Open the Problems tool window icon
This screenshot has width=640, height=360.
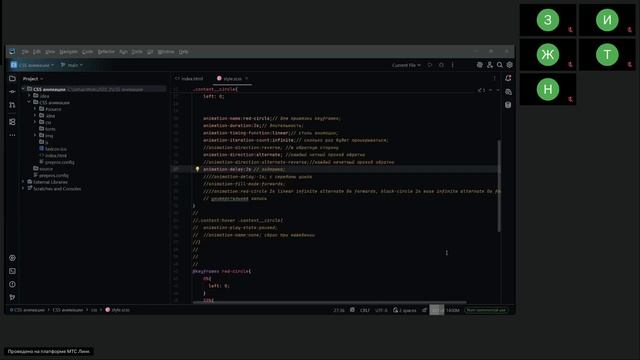pyautogui.click(x=12, y=284)
